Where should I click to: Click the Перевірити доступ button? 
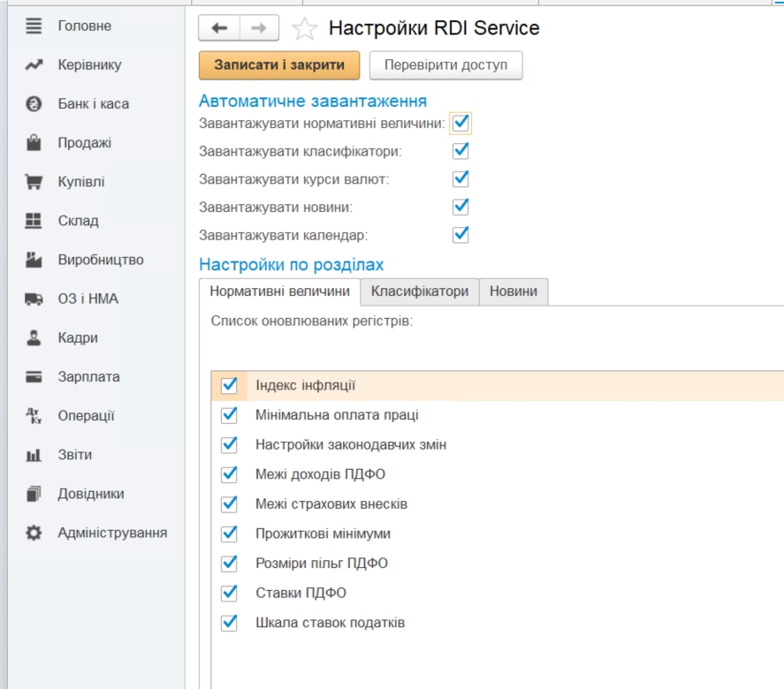tap(445, 65)
